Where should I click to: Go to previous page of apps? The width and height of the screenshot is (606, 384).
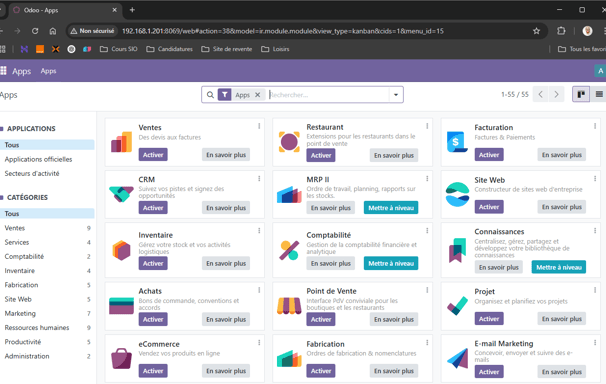(x=541, y=94)
